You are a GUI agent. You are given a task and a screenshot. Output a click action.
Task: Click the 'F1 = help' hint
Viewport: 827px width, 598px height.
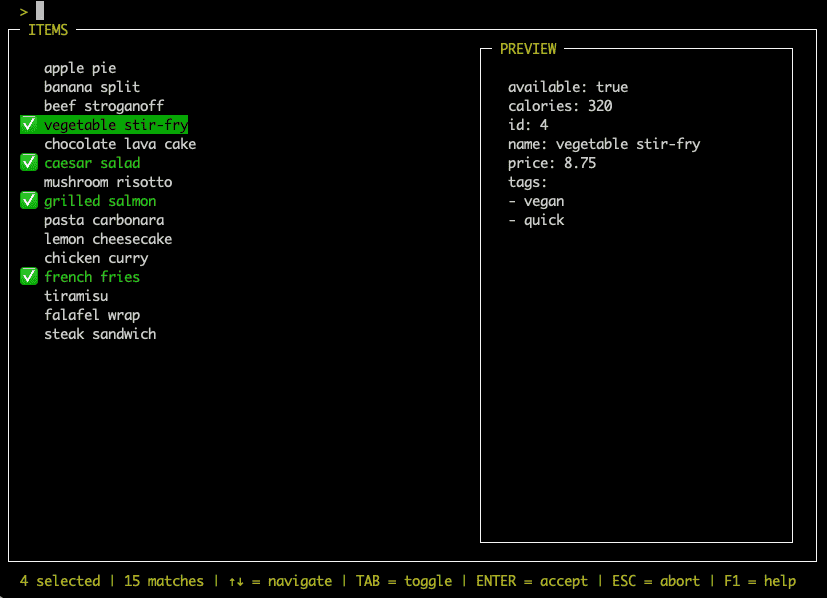click(760, 581)
